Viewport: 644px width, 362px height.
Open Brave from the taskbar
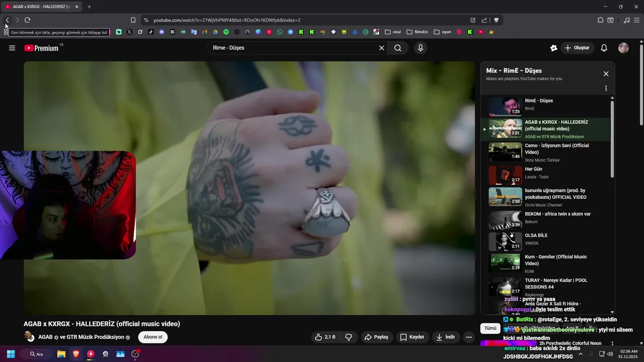pos(76,354)
